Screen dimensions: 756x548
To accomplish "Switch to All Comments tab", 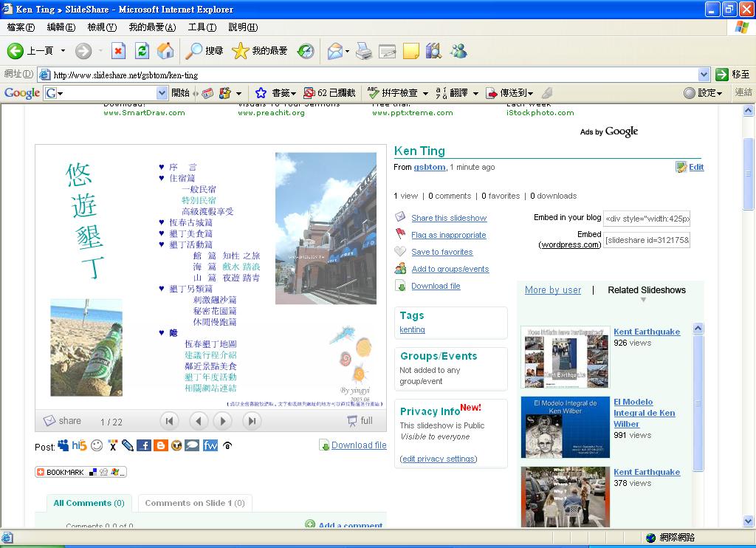I will (x=89, y=503).
